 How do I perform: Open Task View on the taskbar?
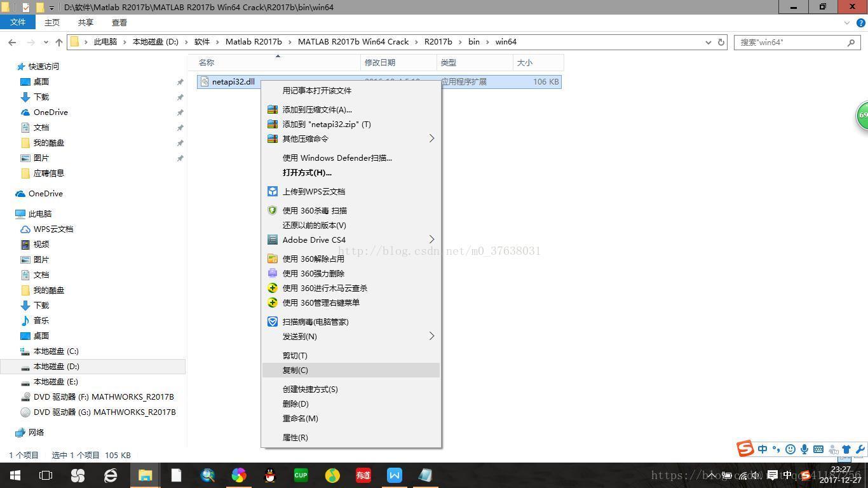(x=46, y=475)
